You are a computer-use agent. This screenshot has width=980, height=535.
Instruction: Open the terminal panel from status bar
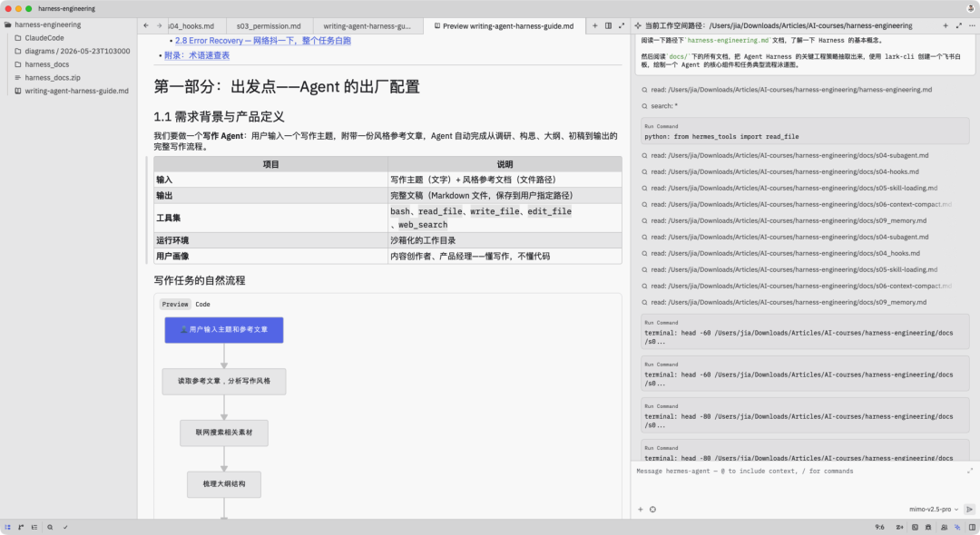point(915,527)
